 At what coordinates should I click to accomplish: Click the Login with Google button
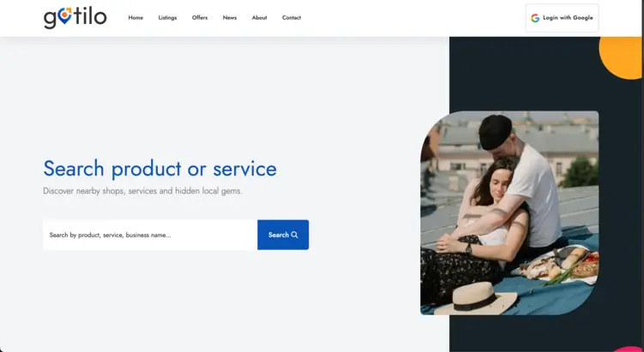click(562, 18)
